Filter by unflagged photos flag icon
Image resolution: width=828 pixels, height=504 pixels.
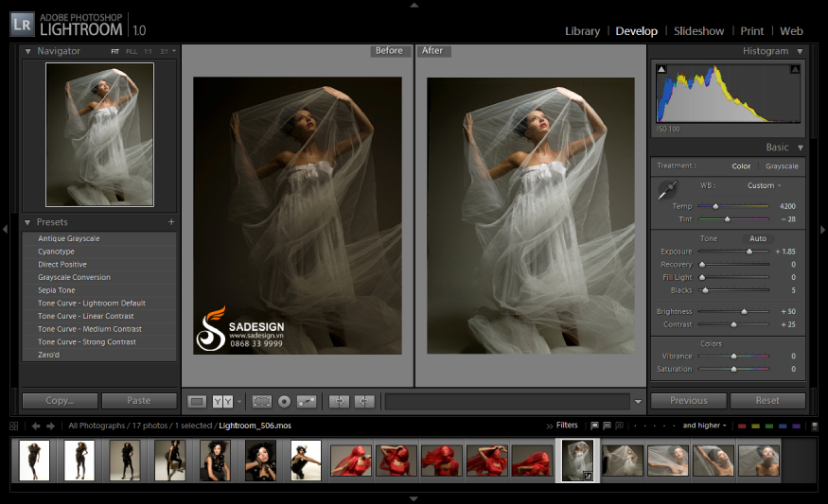(607, 426)
